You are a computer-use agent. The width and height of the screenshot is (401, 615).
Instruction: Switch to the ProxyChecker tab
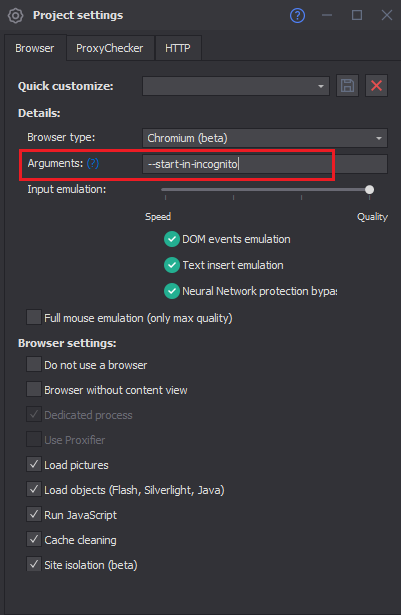[109, 48]
